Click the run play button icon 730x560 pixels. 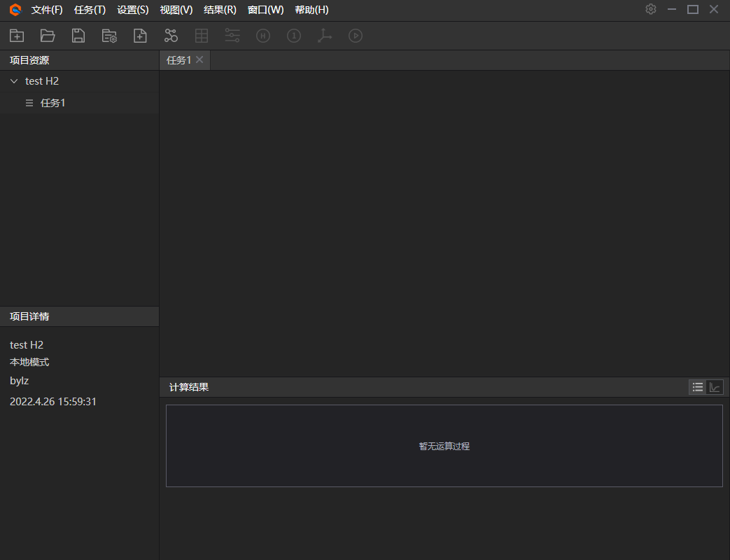[356, 36]
